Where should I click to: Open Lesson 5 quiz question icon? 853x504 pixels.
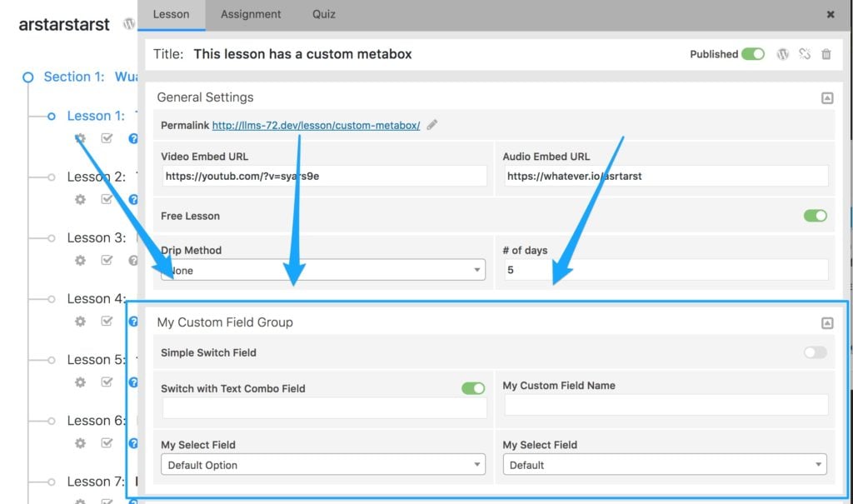(132, 382)
